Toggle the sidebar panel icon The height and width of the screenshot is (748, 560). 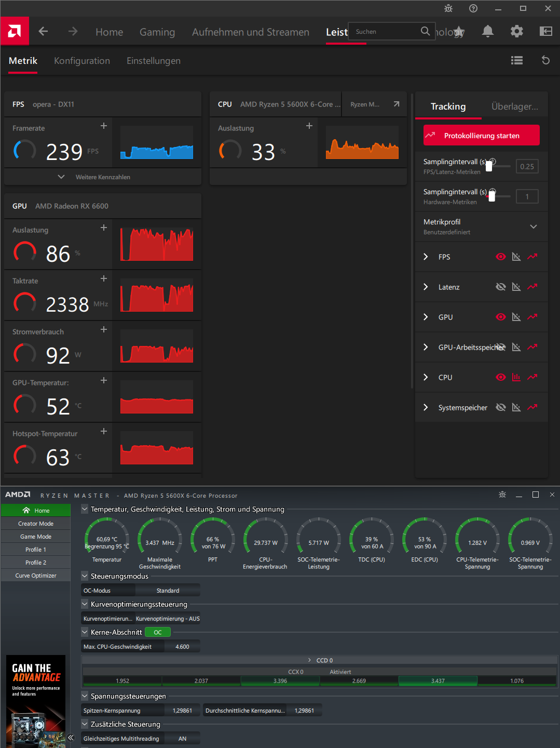(x=546, y=31)
